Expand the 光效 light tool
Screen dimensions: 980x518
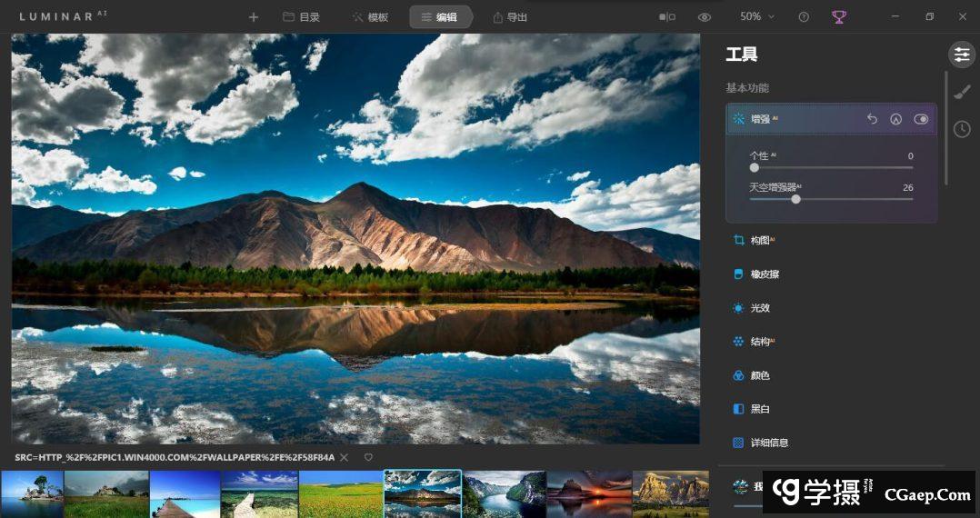click(x=760, y=308)
